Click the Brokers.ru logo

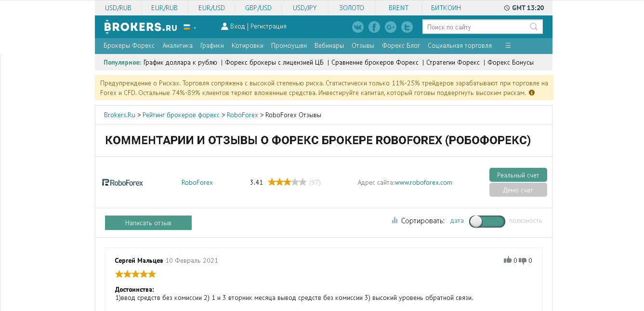click(x=141, y=27)
